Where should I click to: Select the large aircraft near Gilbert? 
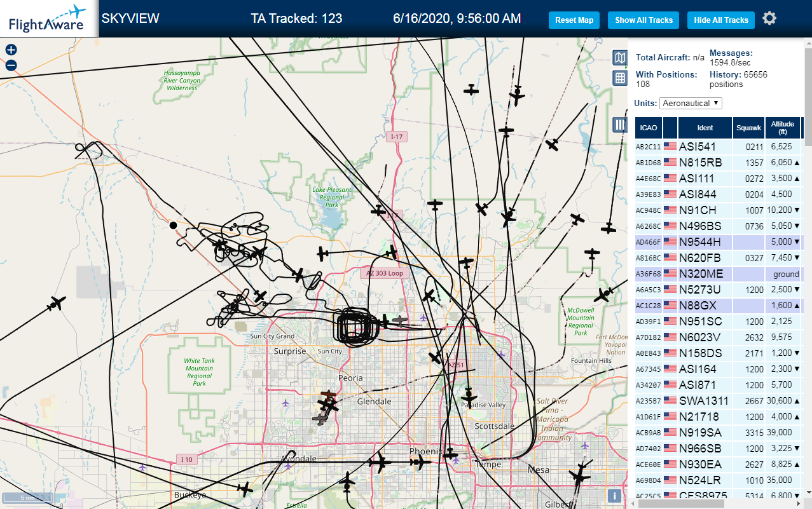pyautogui.click(x=580, y=475)
